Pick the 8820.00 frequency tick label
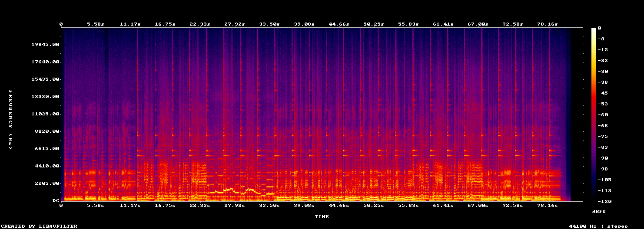This screenshot has height=229, width=644. (47, 131)
